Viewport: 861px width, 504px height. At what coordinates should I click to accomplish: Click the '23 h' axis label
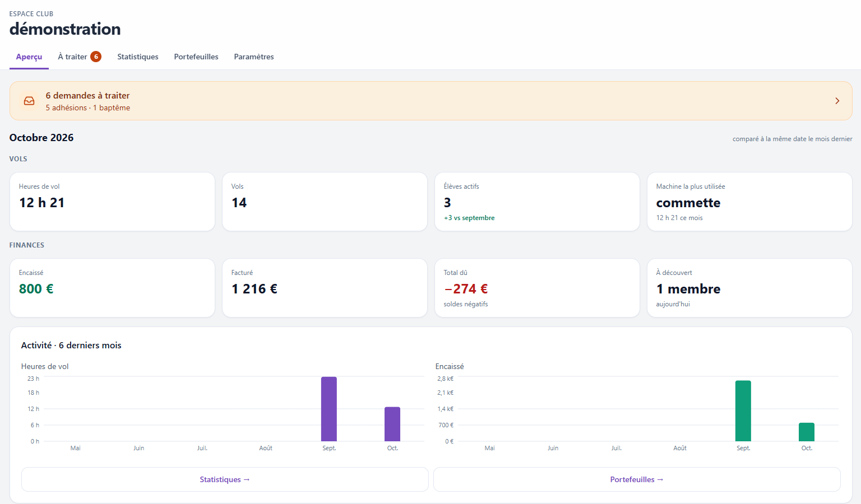pyautogui.click(x=33, y=379)
